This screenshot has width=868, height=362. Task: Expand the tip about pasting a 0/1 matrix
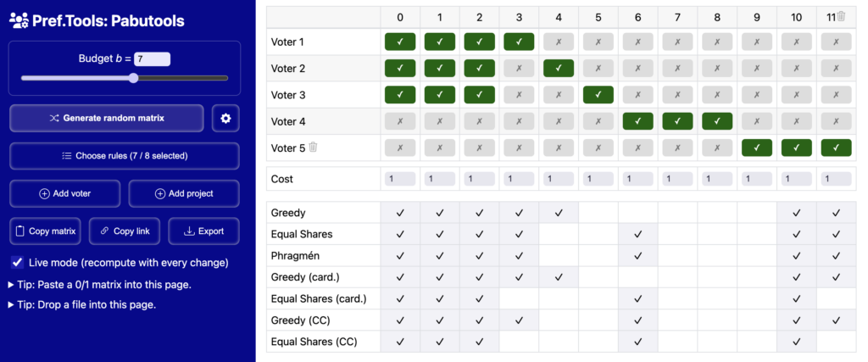pyautogui.click(x=100, y=285)
